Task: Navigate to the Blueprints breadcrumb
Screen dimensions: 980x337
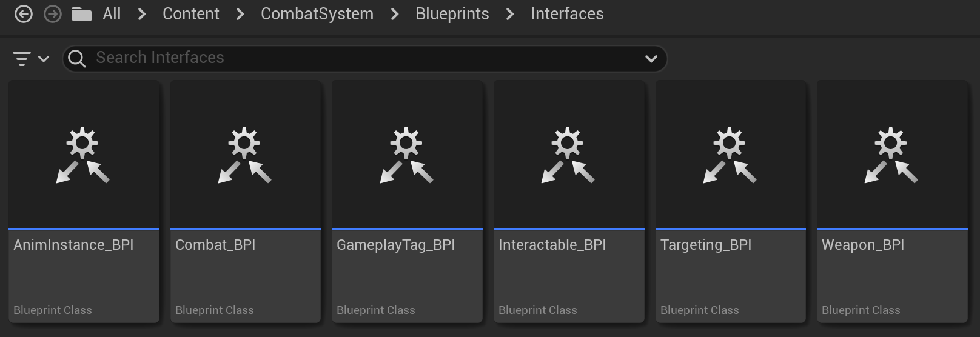Action: tap(452, 14)
